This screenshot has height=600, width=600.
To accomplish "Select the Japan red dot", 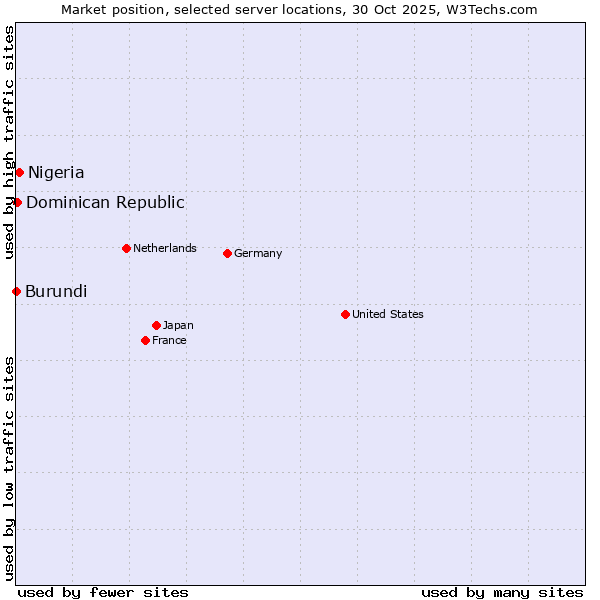I will click(x=156, y=325).
